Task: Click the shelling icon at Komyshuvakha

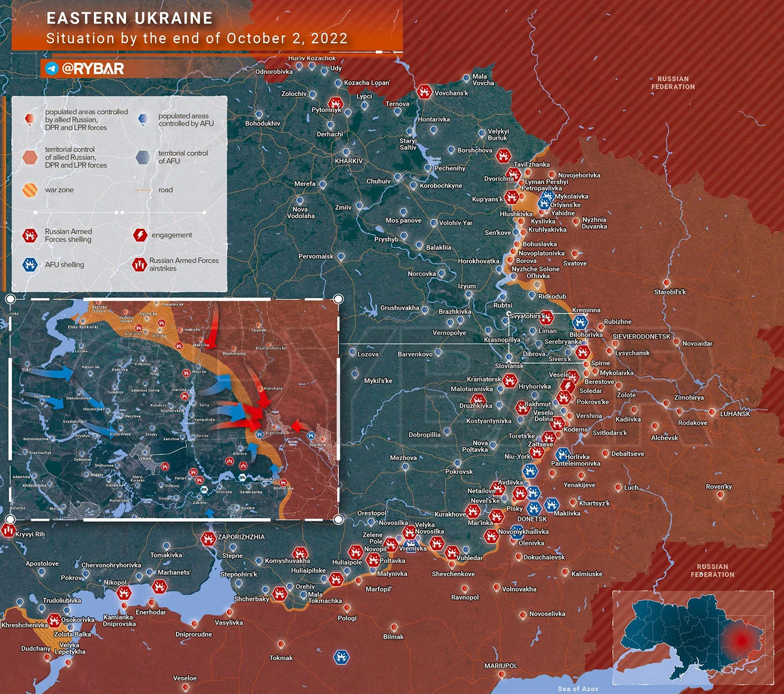Action: 300,554
